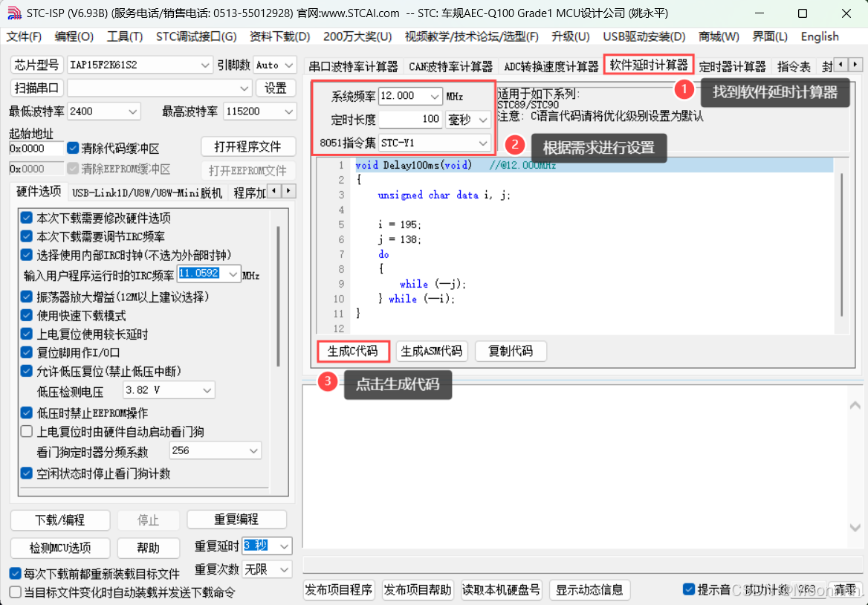Enable 上电复位时由硬件自动启动看门狗
The image size is (868, 605).
pyautogui.click(x=27, y=431)
